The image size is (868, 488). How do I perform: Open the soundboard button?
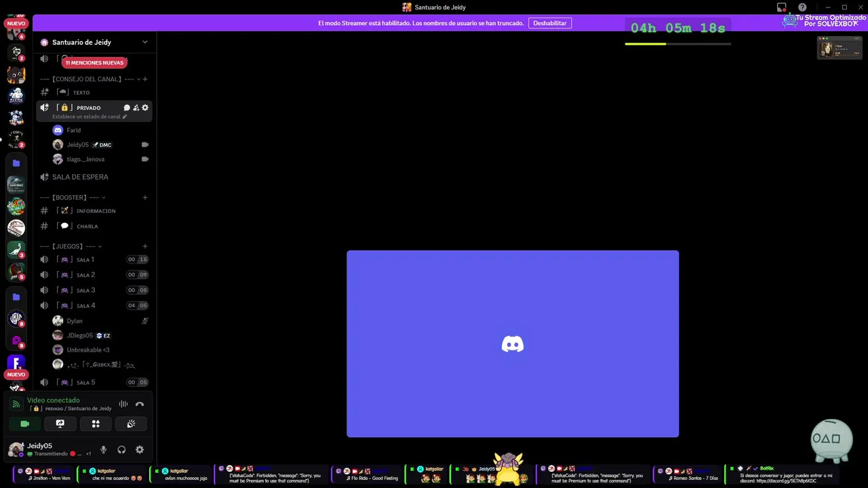point(131,424)
